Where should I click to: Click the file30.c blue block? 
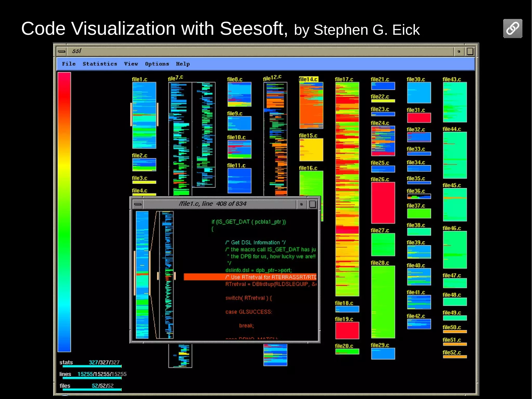419,93
